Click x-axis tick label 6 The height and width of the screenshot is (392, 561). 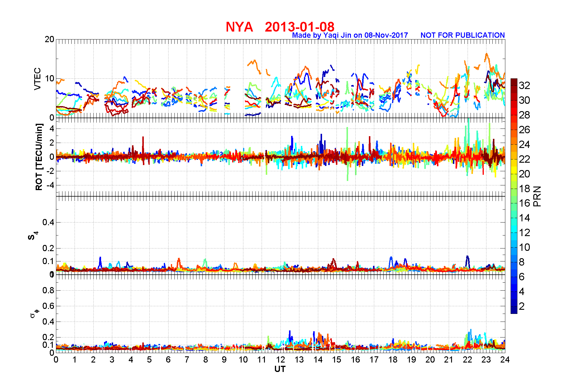click(168, 360)
